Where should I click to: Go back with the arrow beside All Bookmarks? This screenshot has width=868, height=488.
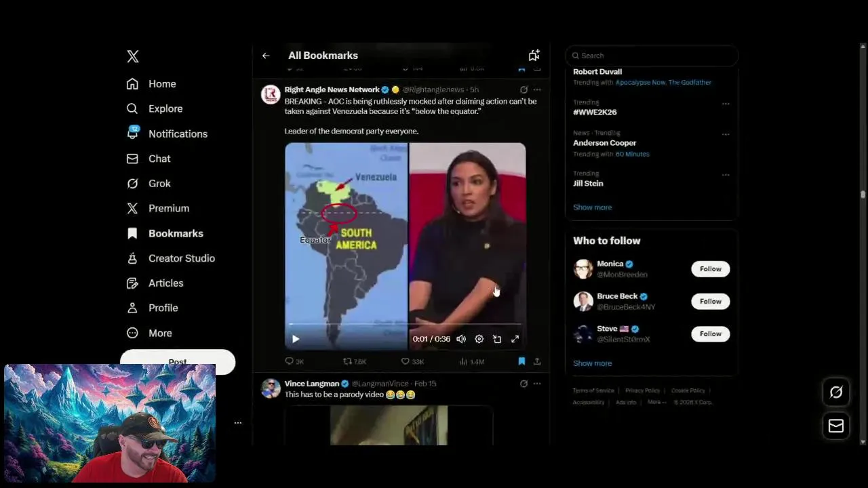[x=266, y=56]
